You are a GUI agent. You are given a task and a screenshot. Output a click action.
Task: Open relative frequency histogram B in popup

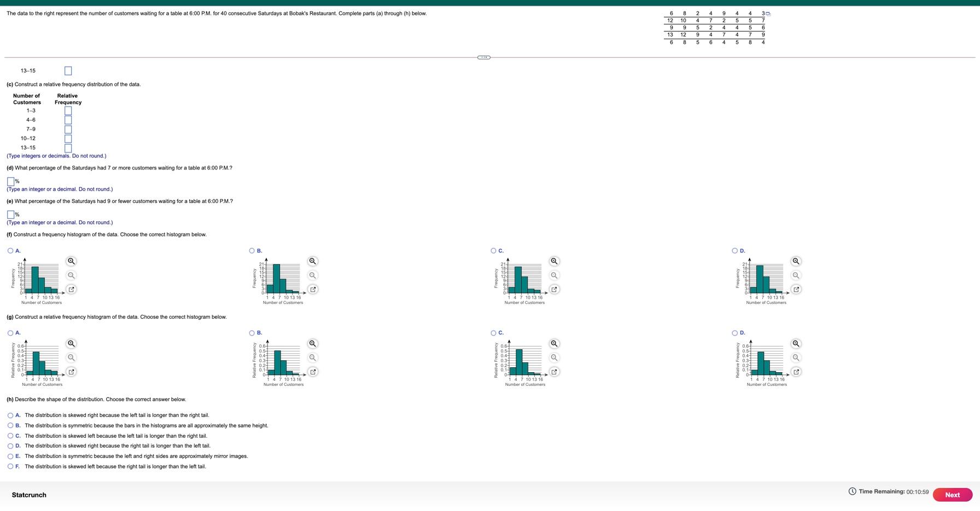tap(312, 372)
